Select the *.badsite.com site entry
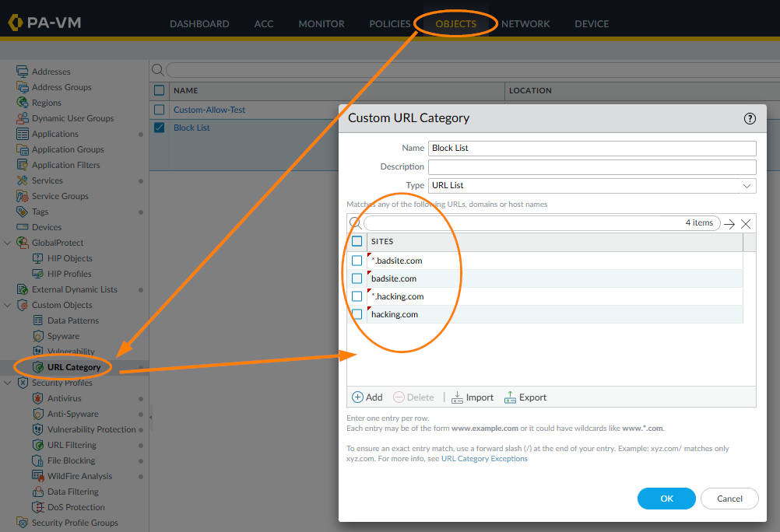Screen dimensions: 780x532 [397, 261]
